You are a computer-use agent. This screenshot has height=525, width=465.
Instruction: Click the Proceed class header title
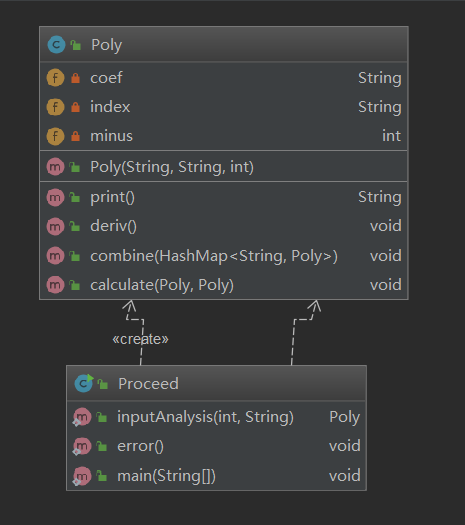(148, 383)
